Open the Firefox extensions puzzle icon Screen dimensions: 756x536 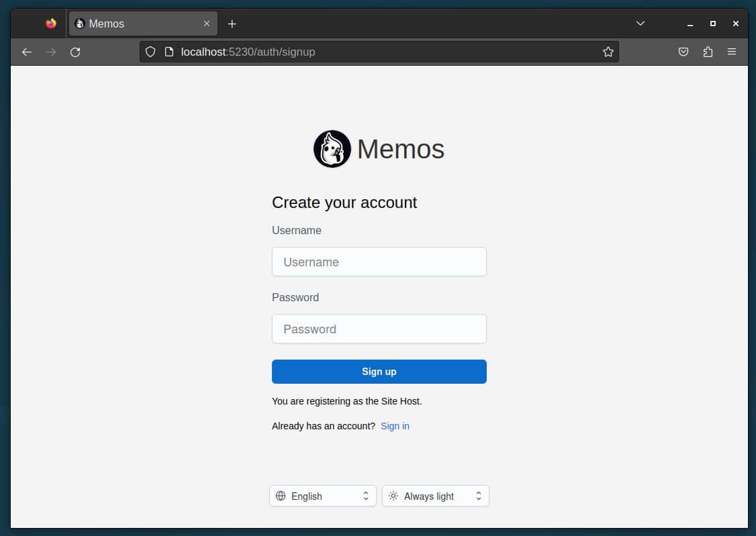(708, 52)
